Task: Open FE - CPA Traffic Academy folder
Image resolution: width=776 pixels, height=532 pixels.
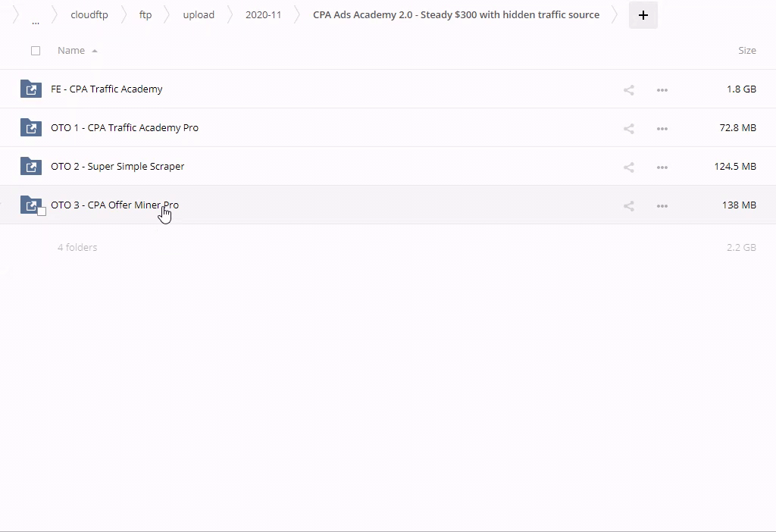Action: pos(107,89)
